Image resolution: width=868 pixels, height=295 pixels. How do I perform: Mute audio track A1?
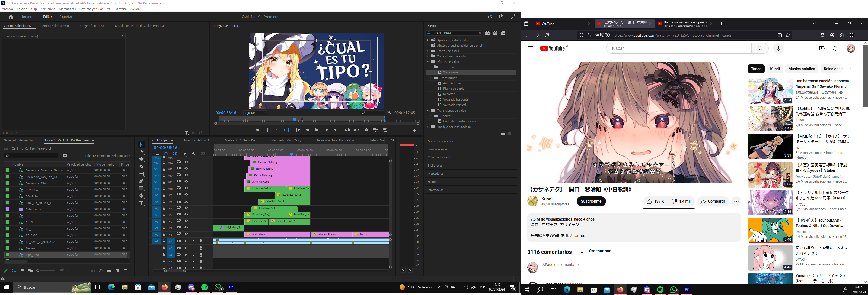pos(186,241)
